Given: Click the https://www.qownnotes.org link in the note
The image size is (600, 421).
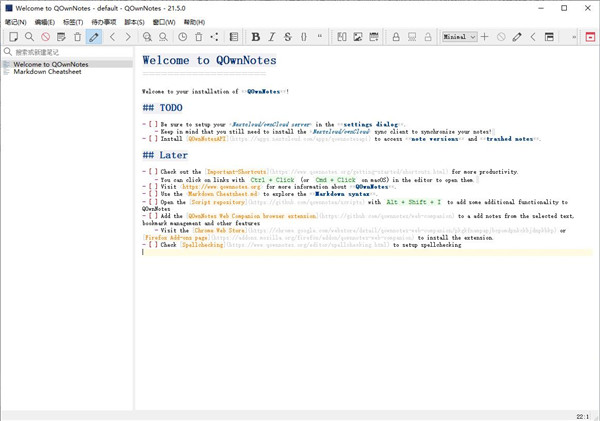Looking at the screenshot, I should coord(221,186).
